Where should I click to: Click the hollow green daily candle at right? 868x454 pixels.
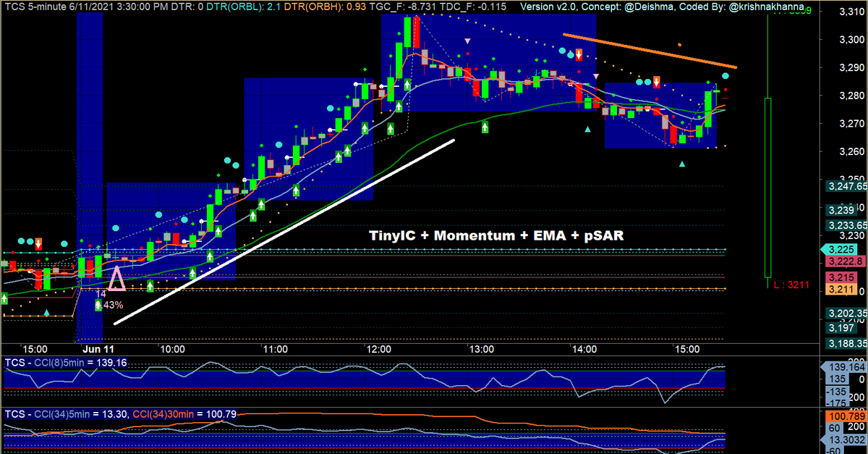pos(767,187)
